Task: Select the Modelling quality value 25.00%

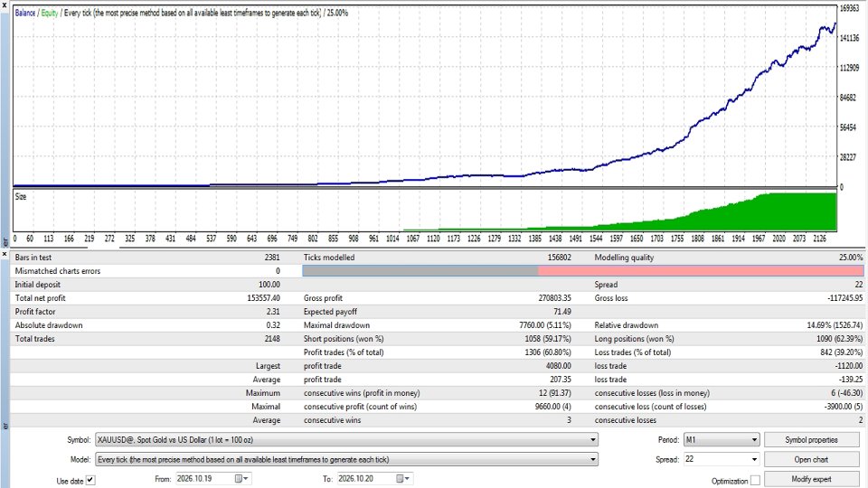Action: [x=851, y=258]
